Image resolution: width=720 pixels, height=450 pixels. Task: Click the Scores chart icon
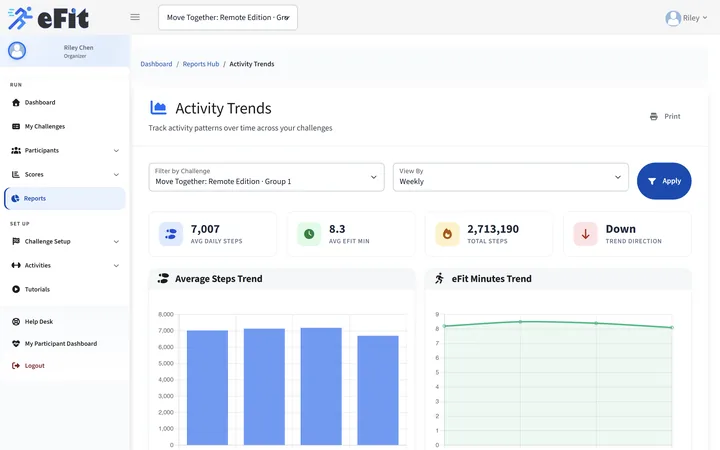(x=16, y=174)
